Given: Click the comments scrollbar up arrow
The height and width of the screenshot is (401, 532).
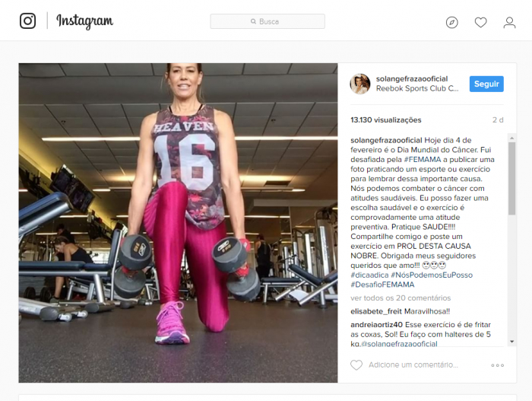Looking at the screenshot, I should click(x=512, y=138).
